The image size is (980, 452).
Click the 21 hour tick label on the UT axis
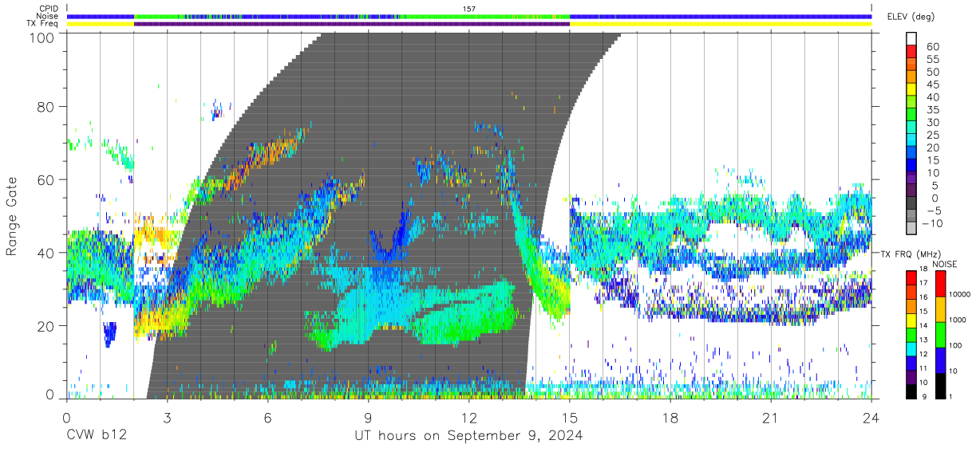[771, 419]
